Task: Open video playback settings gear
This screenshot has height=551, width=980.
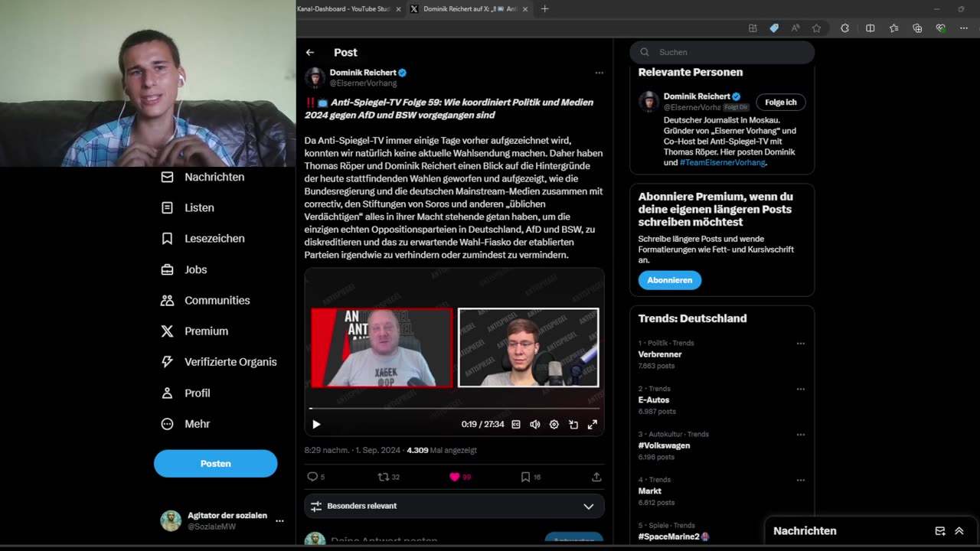Action: coord(554,424)
